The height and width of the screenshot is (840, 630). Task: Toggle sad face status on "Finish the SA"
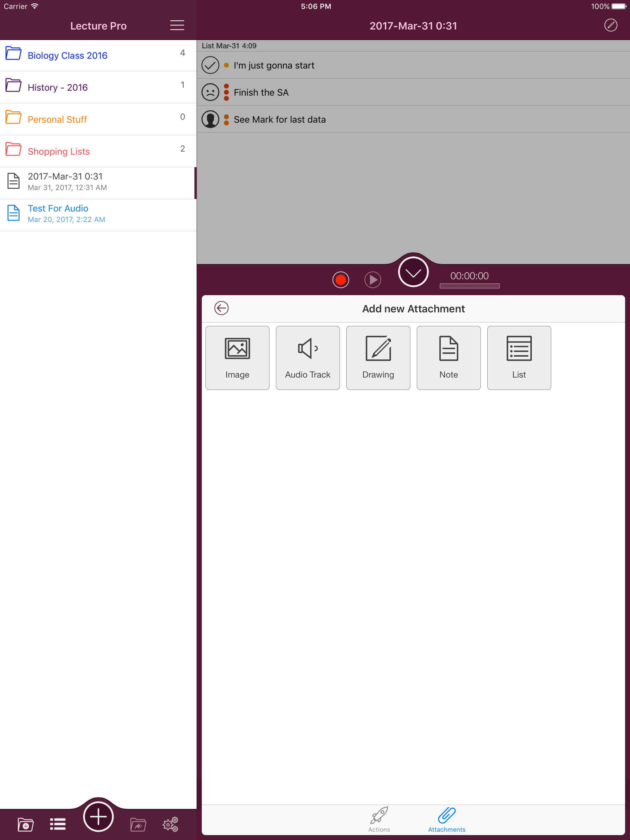[210, 92]
